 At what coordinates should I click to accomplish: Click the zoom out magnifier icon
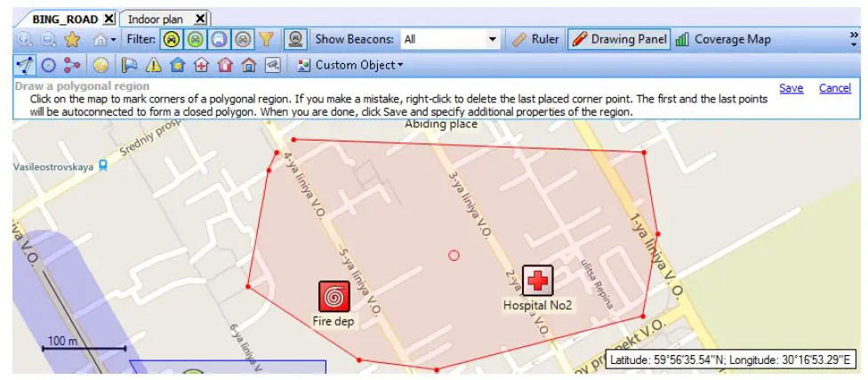49,40
